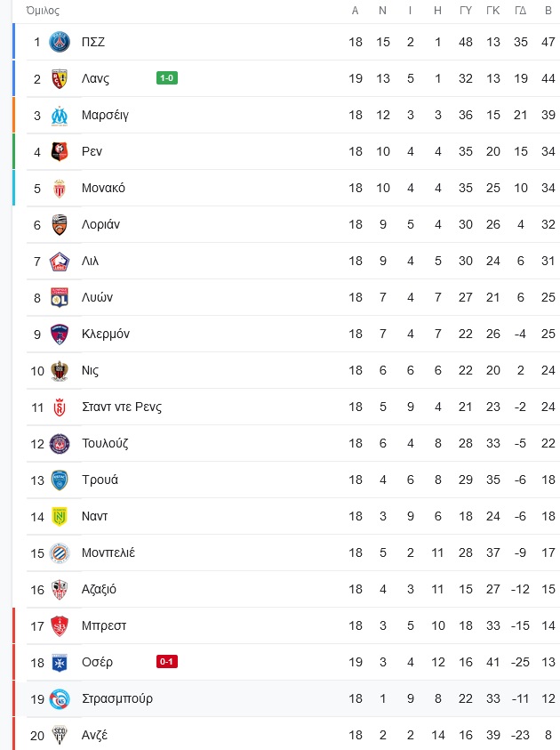Open the Μαρσέιγ crest icon
This screenshot has width=560, height=750.
pyautogui.click(x=60, y=116)
